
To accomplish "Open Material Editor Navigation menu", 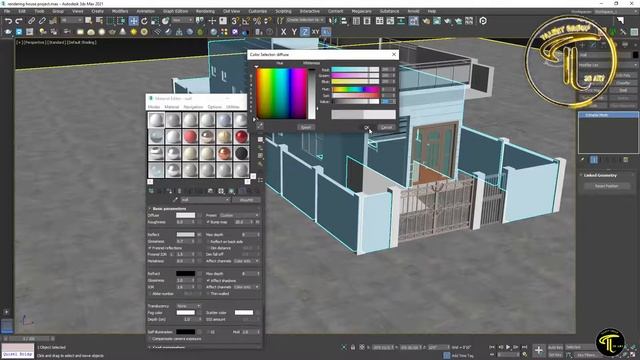I will click(193, 107).
